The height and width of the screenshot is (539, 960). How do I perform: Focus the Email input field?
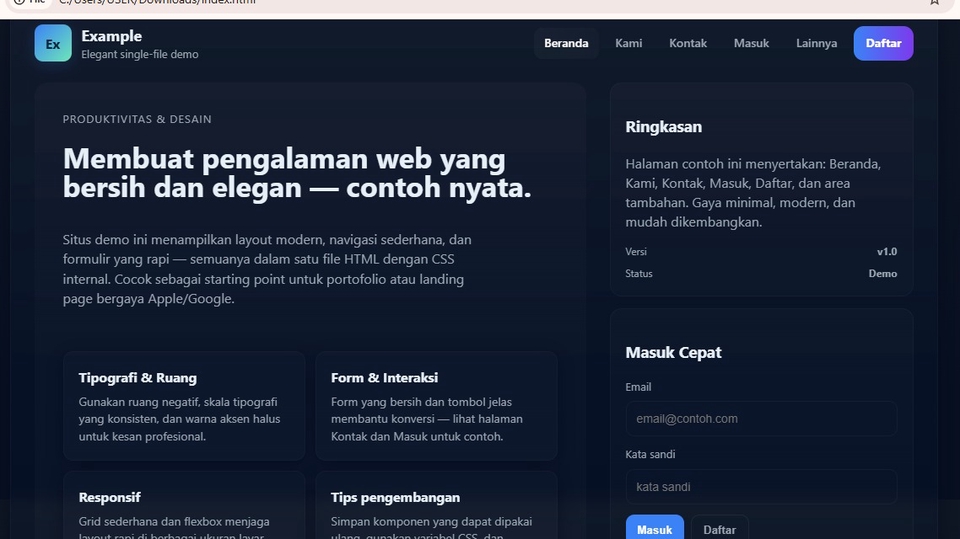coord(761,419)
